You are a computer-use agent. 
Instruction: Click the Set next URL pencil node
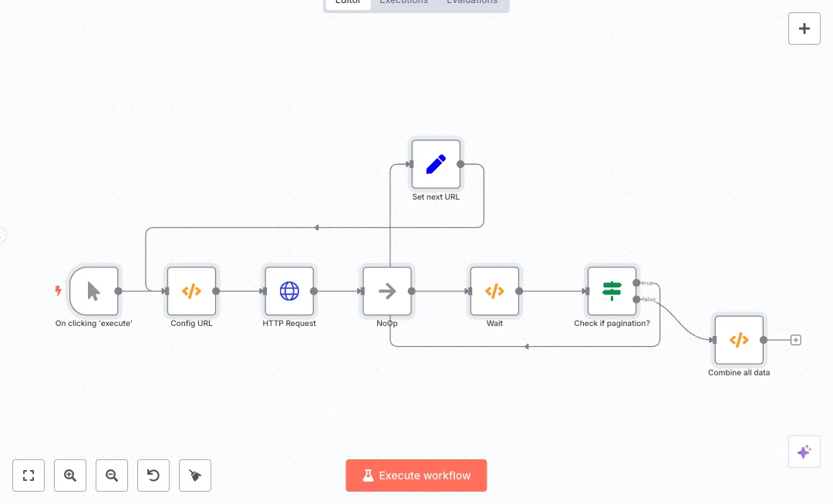tap(436, 164)
